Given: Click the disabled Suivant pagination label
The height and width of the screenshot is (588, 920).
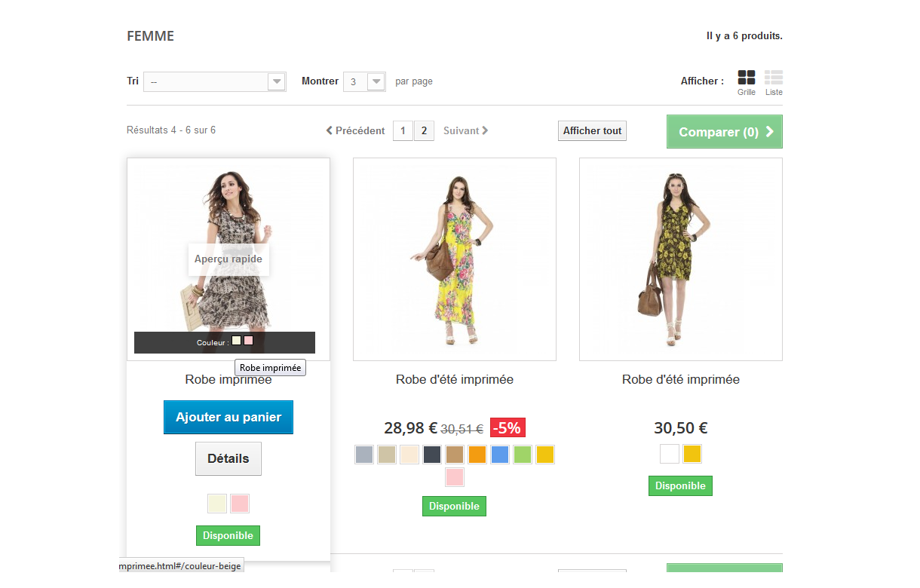Looking at the screenshot, I should coord(466,130).
